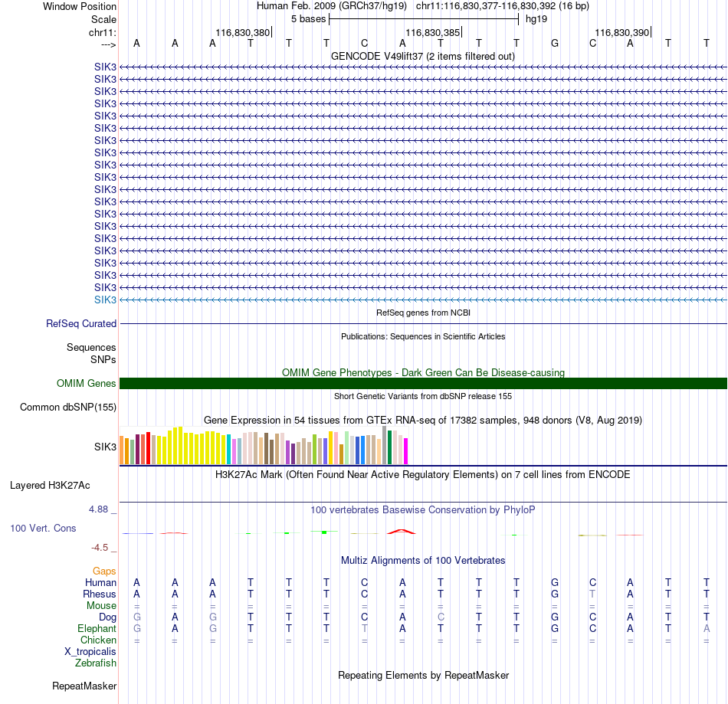This screenshot has width=728, height=704.
Task: Click the 'Human Feb. 2009 (GRCh37/hg19)' assembly title
Action: click(x=332, y=6)
